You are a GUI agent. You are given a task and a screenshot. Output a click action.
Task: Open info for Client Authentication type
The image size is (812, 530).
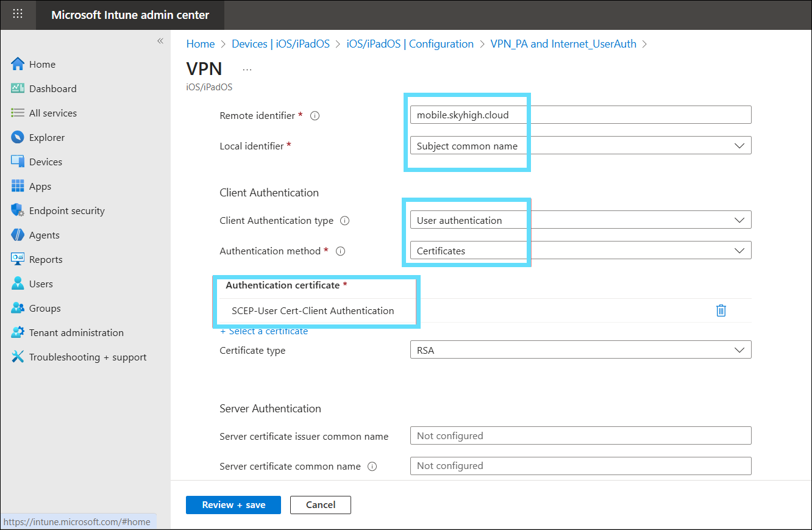[x=344, y=221]
